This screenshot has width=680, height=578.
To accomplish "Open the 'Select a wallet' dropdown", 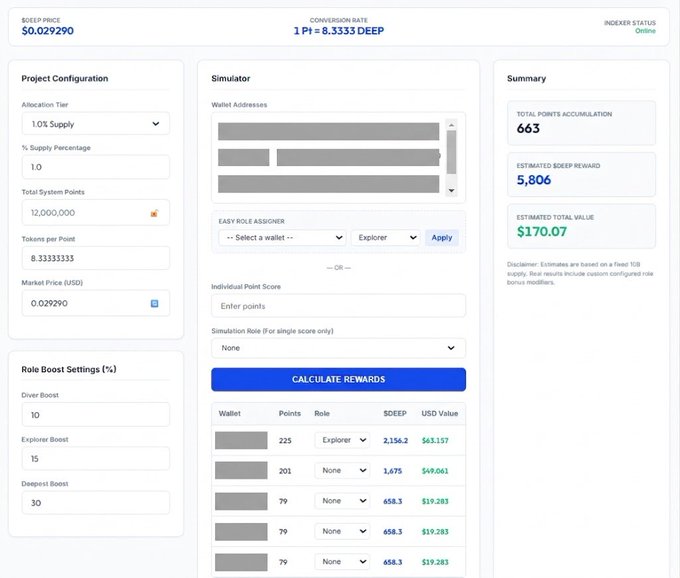I will [283, 238].
